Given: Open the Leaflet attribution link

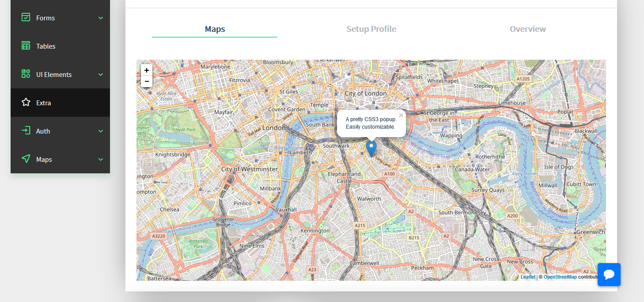Looking at the screenshot, I should (x=528, y=277).
